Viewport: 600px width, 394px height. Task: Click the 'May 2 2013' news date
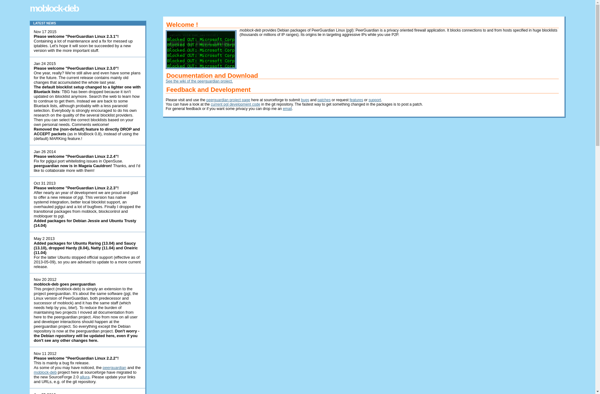[x=44, y=238]
